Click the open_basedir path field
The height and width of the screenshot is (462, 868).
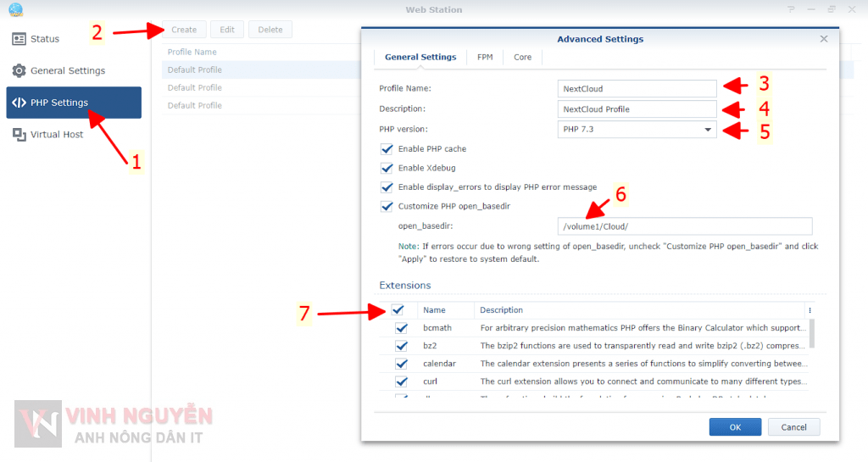(685, 226)
